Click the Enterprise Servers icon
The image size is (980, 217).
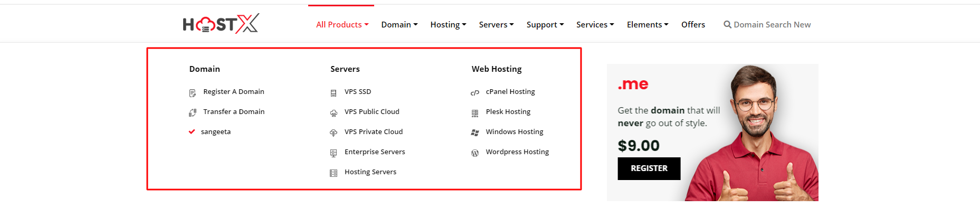tap(334, 153)
